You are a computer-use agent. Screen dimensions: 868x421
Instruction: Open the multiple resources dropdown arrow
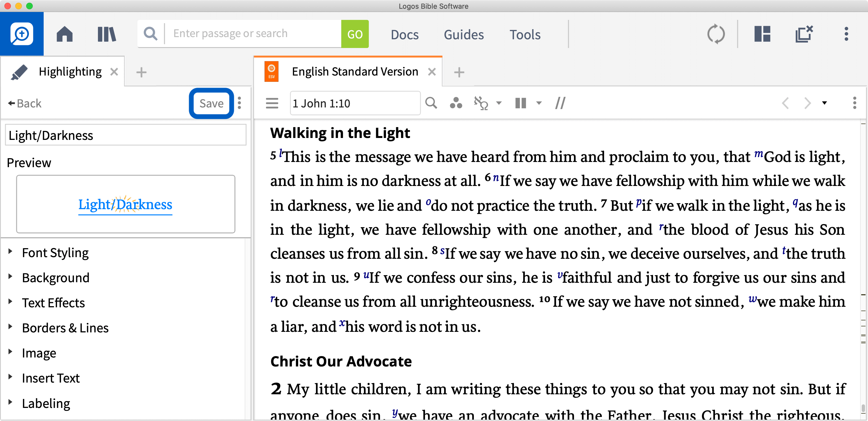[x=539, y=103]
